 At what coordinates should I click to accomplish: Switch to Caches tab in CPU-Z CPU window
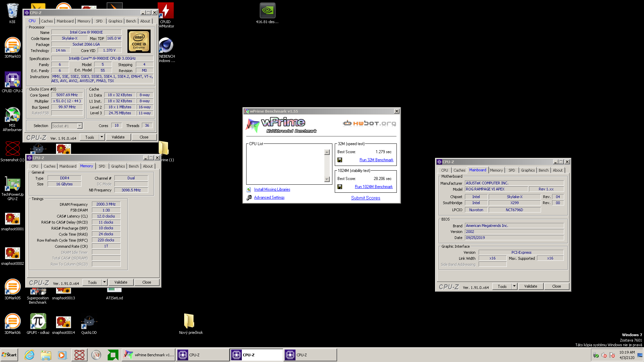click(x=47, y=21)
